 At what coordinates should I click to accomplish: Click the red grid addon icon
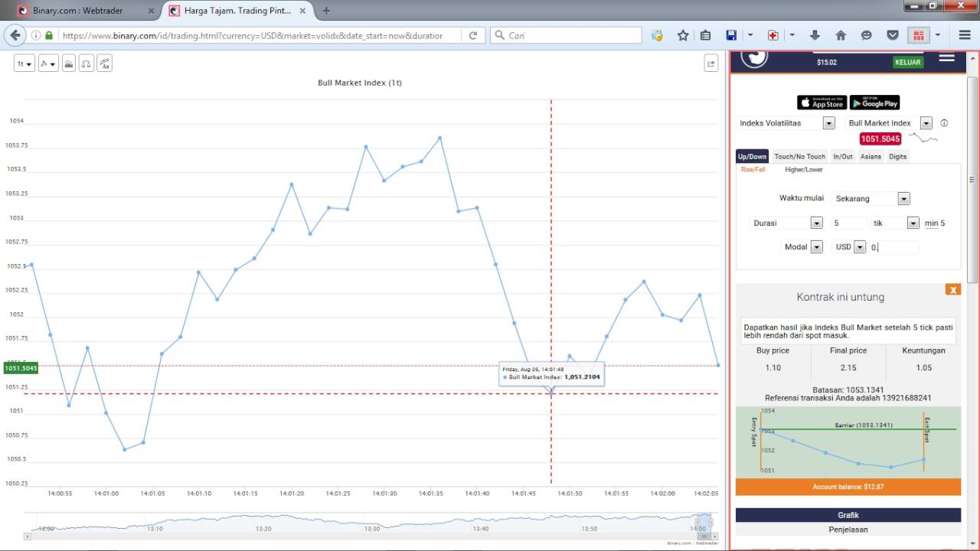(918, 35)
